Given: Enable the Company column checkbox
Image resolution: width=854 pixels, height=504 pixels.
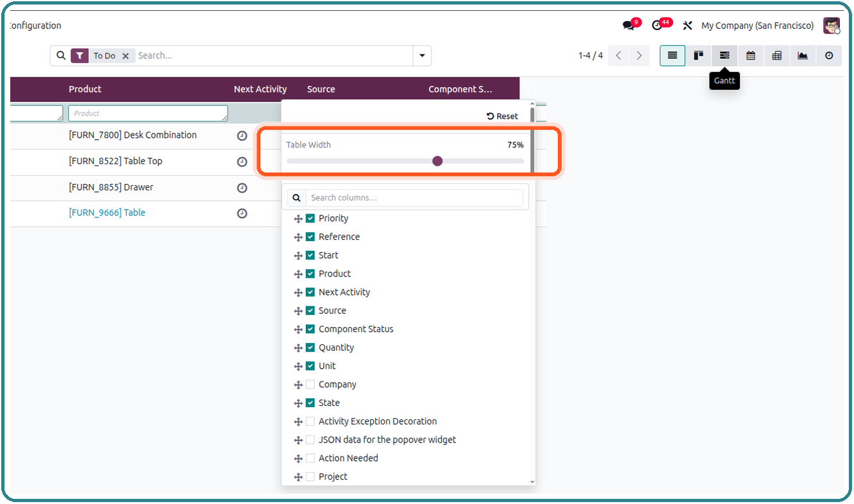Looking at the screenshot, I should pos(310,385).
